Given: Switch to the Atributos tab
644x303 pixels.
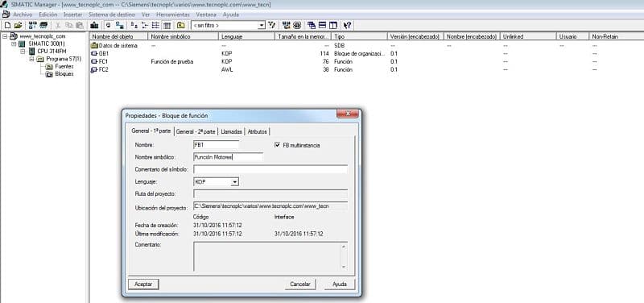Looking at the screenshot, I should (x=258, y=131).
